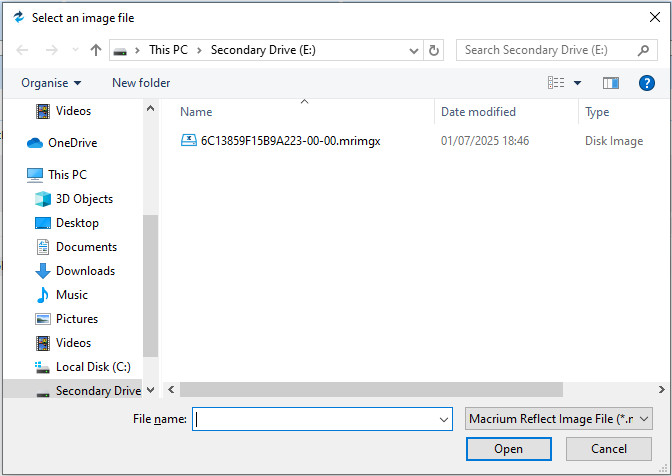
Task: Change the view layout icon
Action: [556, 82]
